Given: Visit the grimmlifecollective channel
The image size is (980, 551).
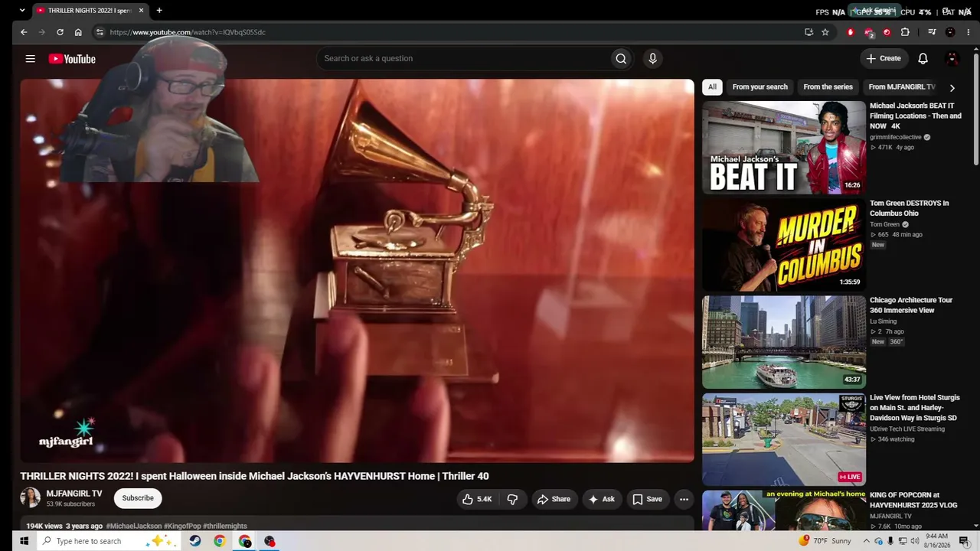Looking at the screenshot, I should (896, 137).
